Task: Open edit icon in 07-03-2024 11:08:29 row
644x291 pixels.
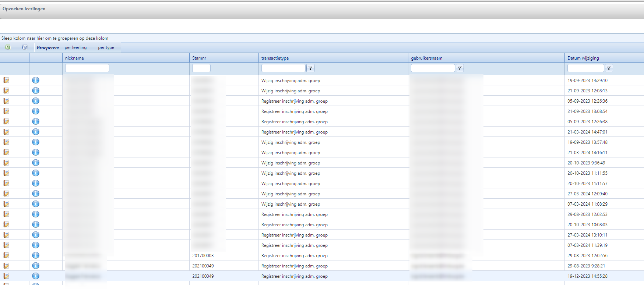Action: pyautogui.click(x=6, y=204)
